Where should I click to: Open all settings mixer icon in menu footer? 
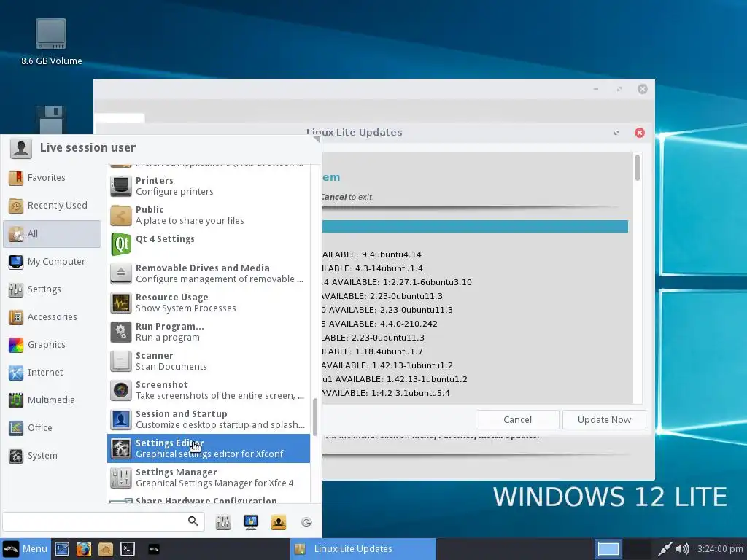223,522
